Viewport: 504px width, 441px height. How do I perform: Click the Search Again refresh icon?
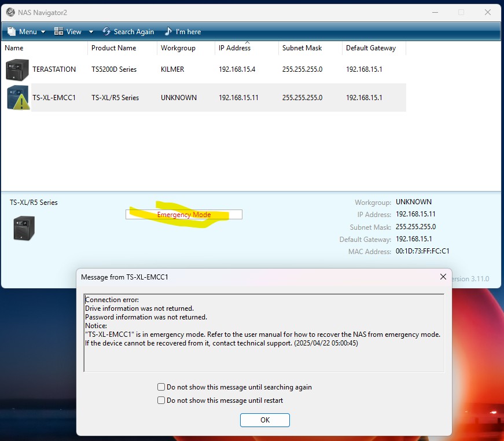(x=106, y=31)
